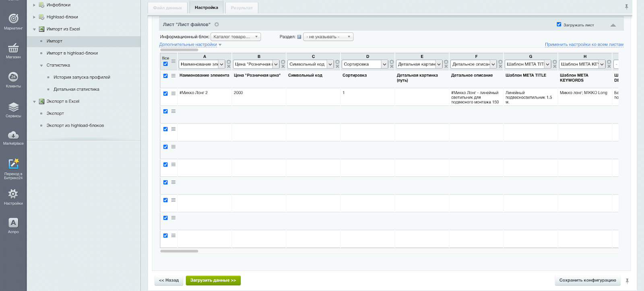
Task: Open the row menu icon beside Все checkbox
Action: [173, 61]
